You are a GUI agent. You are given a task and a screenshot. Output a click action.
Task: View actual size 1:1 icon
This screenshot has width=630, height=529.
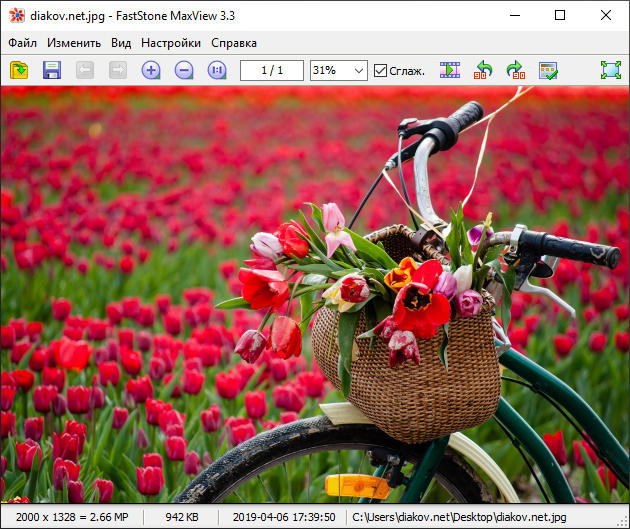217,70
